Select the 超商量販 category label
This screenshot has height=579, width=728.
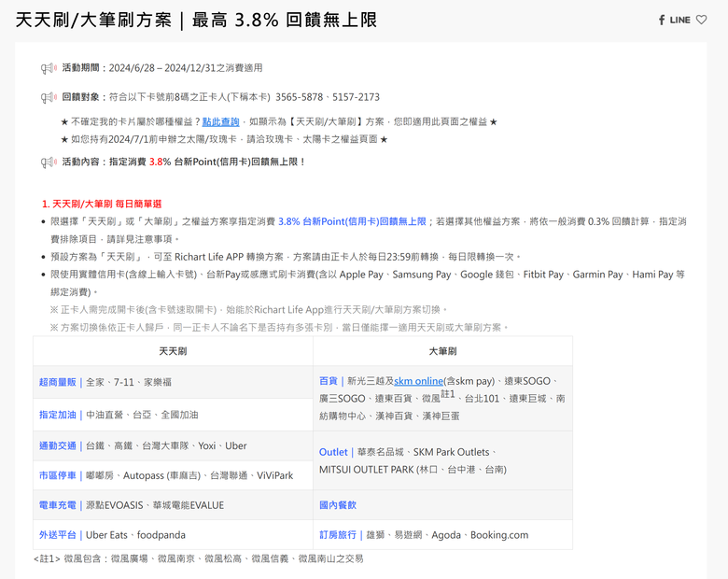click(58, 382)
